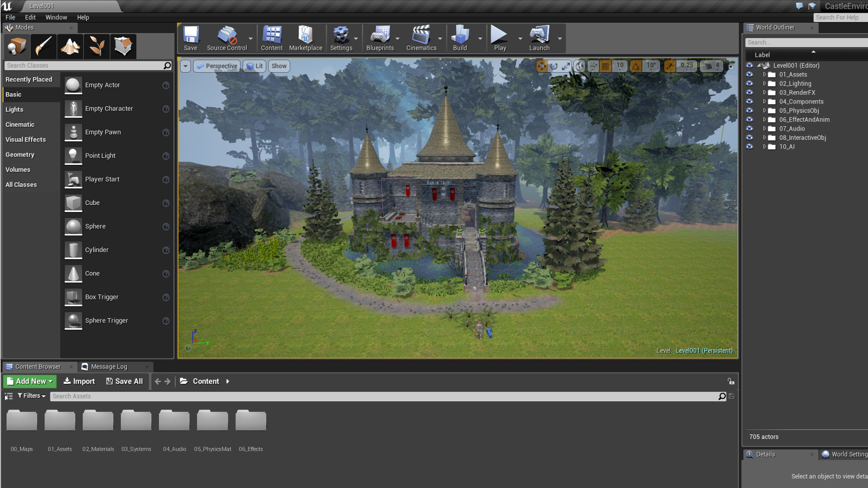Image resolution: width=868 pixels, height=488 pixels.
Task: Maximize or restore the viewport
Action: coord(731,66)
